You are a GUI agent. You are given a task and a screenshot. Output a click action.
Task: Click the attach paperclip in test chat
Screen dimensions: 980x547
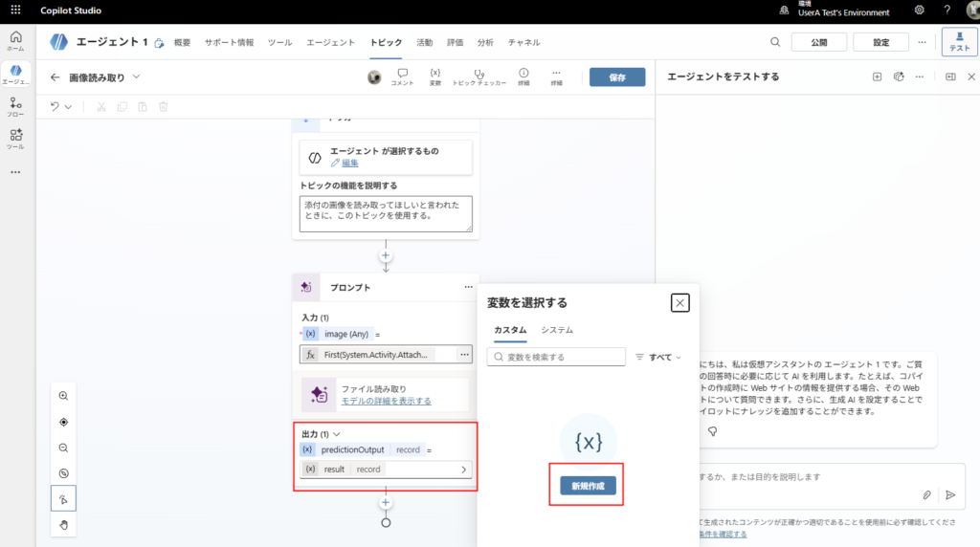pyautogui.click(x=926, y=494)
